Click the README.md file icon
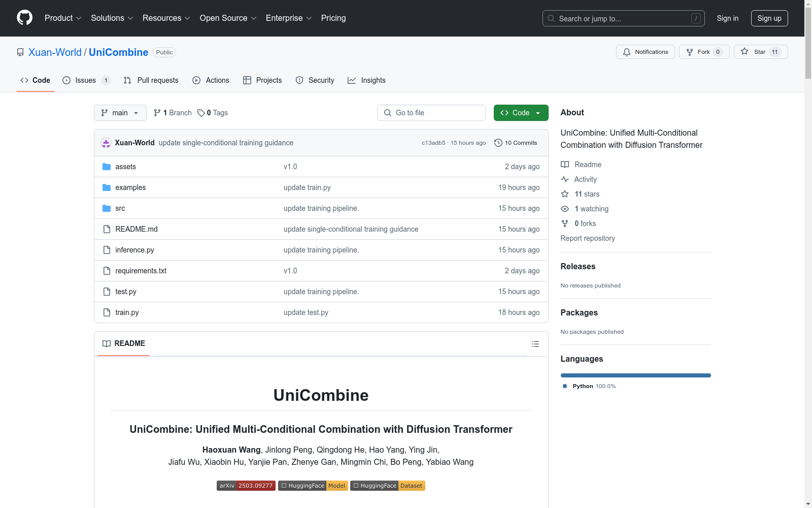The height and width of the screenshot is (508, 812). tap(107, 229)
